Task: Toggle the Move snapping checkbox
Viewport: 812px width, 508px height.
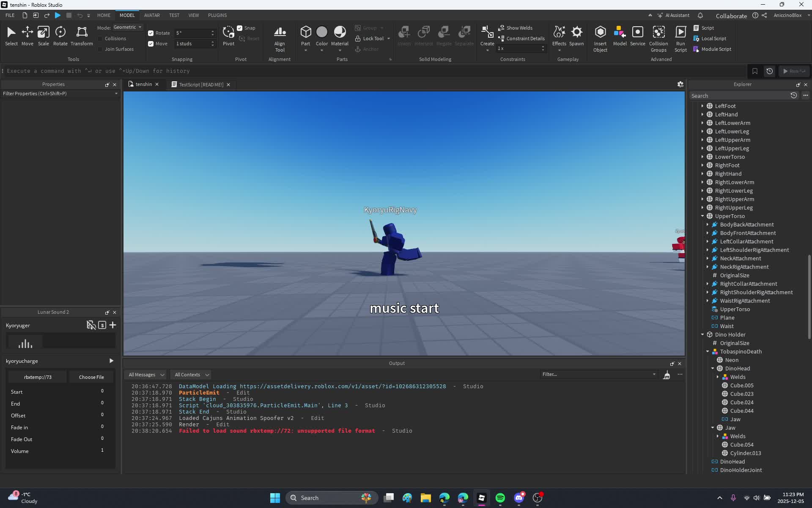Action: [x=151, y=44]
